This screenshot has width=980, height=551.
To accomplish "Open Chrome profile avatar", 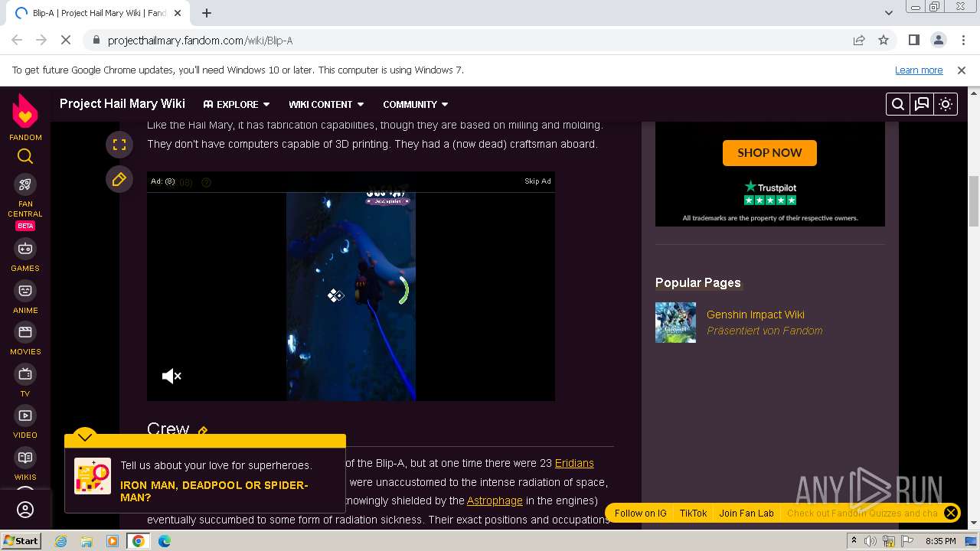I will (938, 40).
